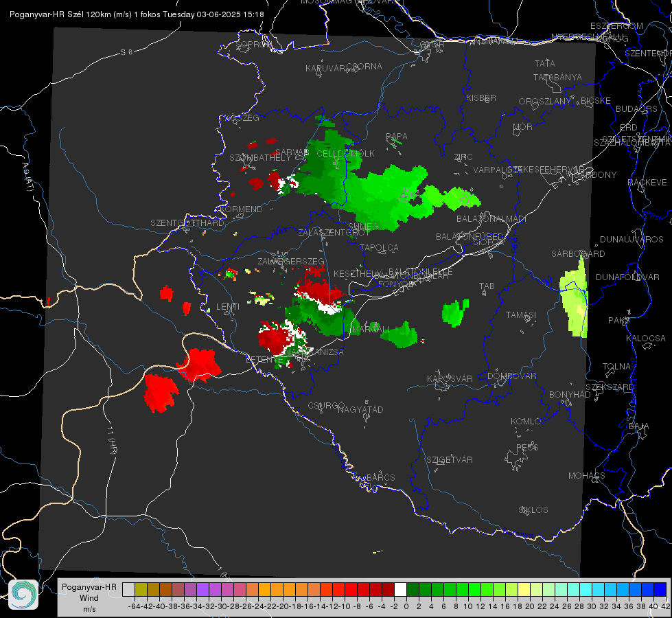The width and height of the screenshot is (672, 618).
Task: Click the 'ZALAEGERSZEG' city label
Action: coord(291,261)
